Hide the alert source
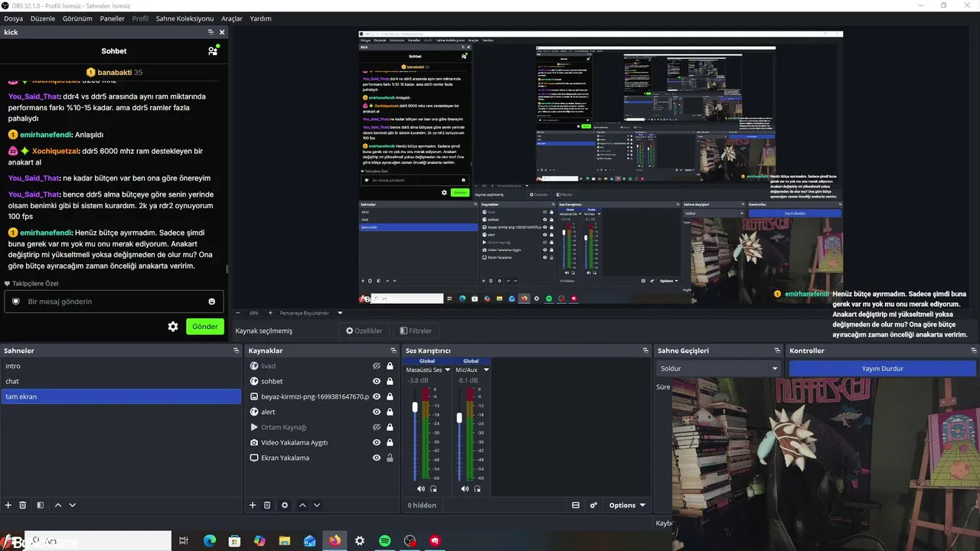Screen dimensions: 980x551 [x=377, y=412]
